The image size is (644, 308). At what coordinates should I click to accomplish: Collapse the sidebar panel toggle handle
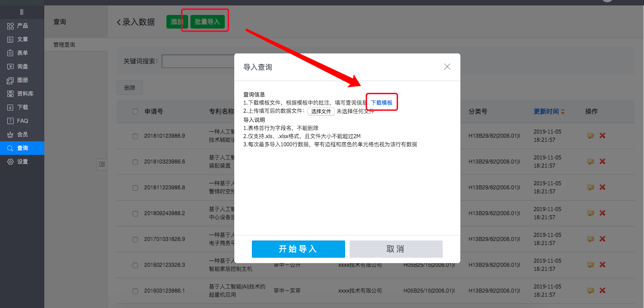[102, 164]
